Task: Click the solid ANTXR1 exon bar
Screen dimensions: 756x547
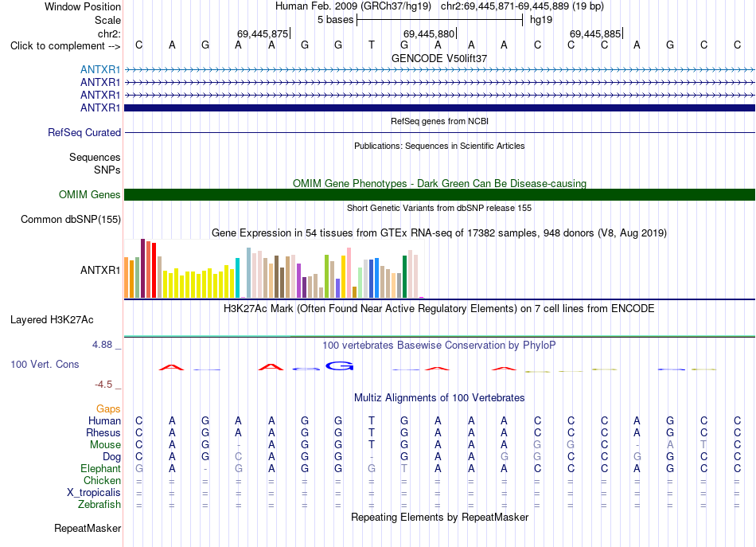Action: pyautogui.click(x=439, y=107)
